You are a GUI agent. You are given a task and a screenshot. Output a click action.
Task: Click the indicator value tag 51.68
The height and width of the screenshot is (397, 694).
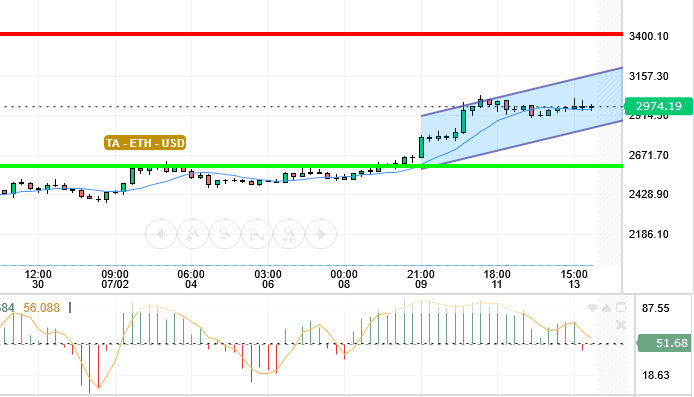coord(665,343)
